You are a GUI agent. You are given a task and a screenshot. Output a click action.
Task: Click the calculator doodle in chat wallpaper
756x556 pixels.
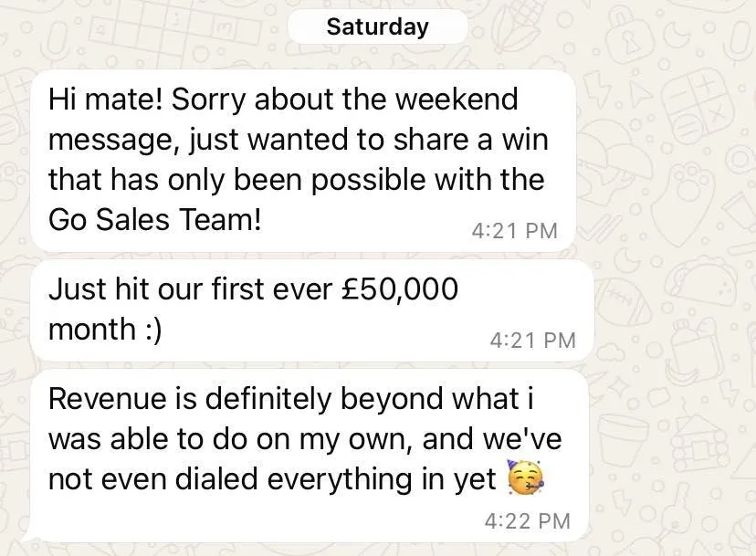point(696,106)
